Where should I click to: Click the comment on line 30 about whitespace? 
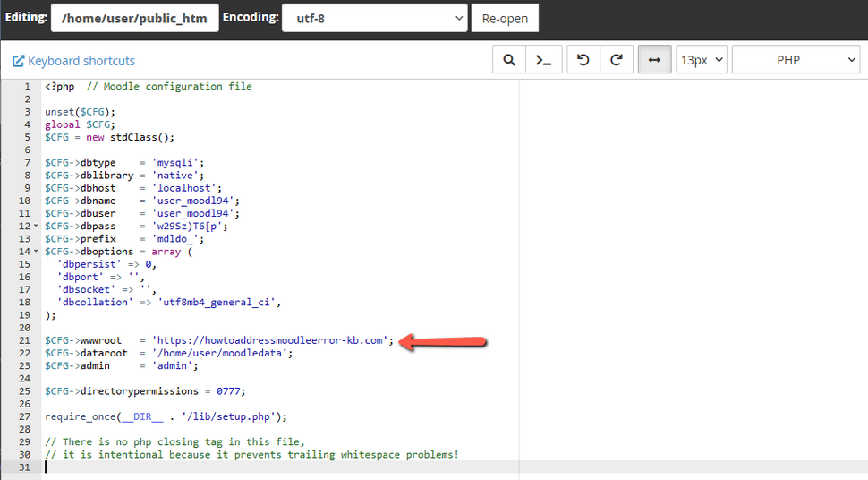251,455
